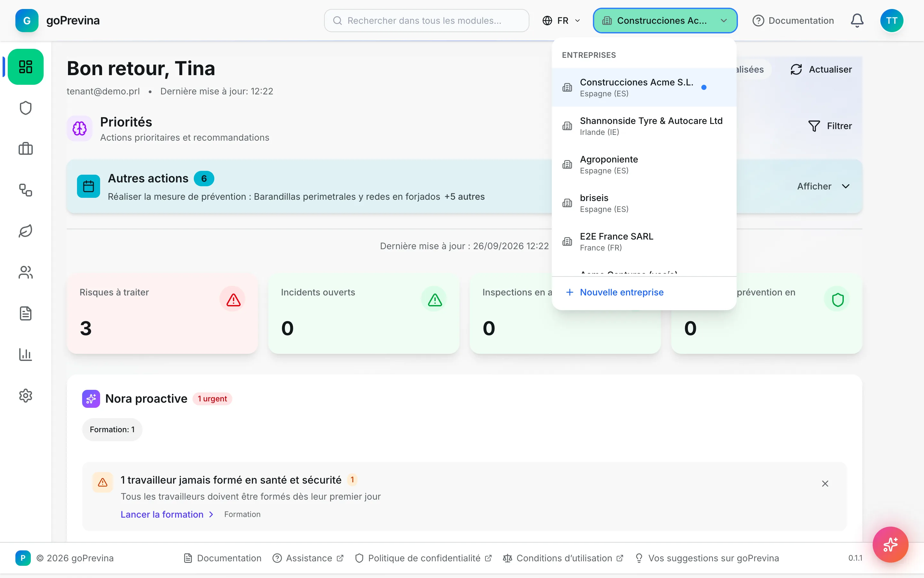The image size is (924, 578).
Task: Switch to briseis company
Action: pyautogui.click(x=644, y=203)
